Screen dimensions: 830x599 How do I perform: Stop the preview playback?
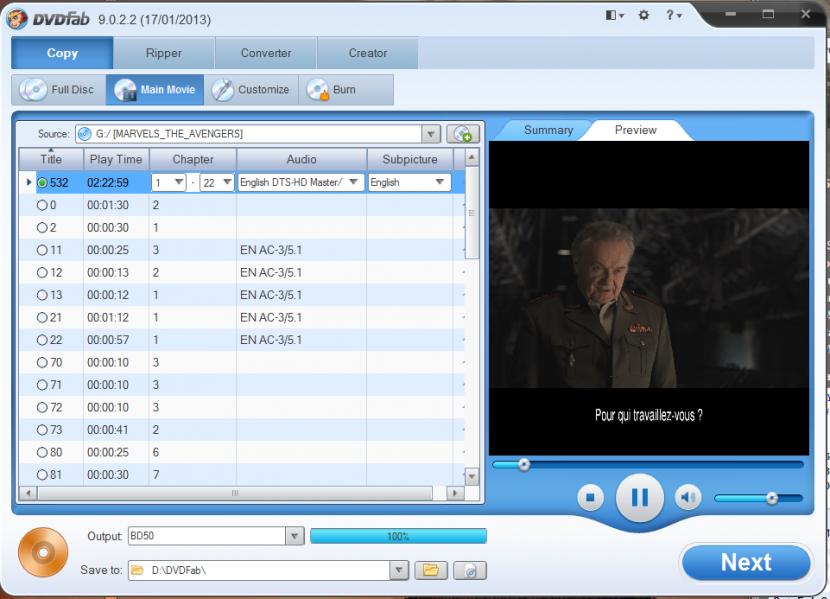(590, 497)
